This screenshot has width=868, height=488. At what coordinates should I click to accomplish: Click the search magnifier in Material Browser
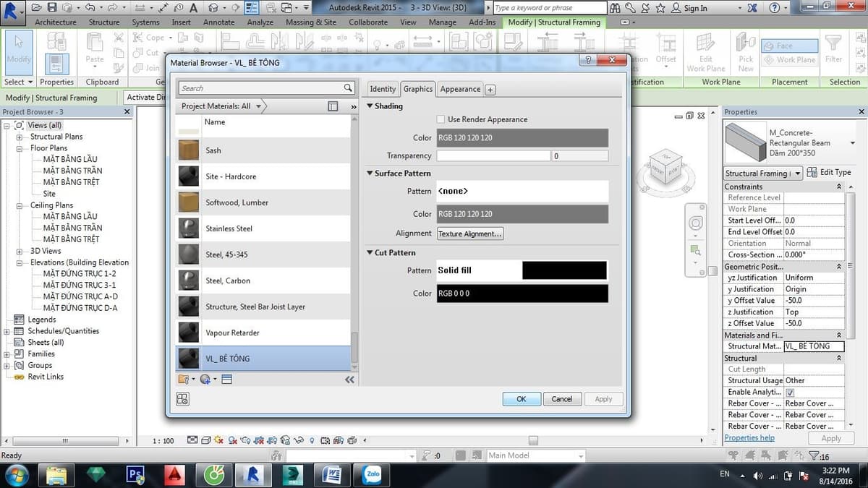pyautogui.click(x=348, y=88)
